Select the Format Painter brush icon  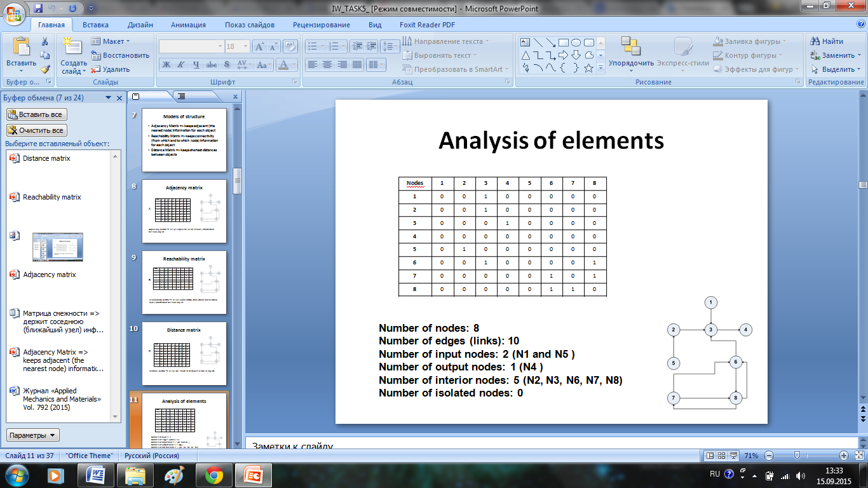click(45, 69)
